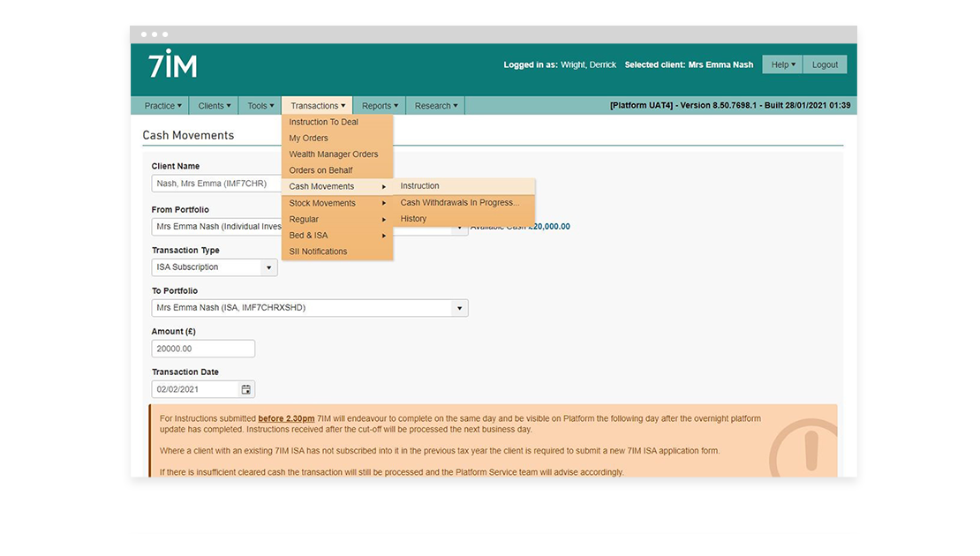Click the Client Name field
The height and width of the screenshot is (556, 980).
tap(216, 184)
